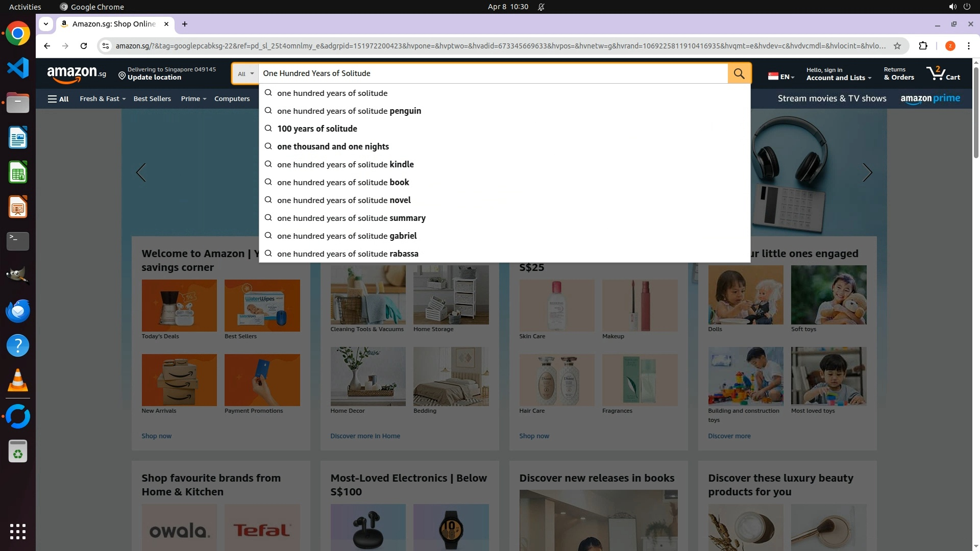
Task: Open the EN language selector
Action: click(x=781, y=77)
